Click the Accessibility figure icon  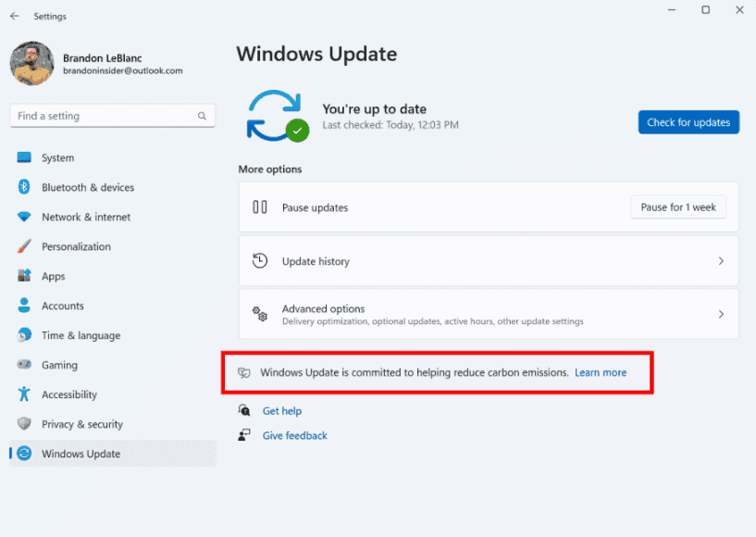(x=24, y=393)
